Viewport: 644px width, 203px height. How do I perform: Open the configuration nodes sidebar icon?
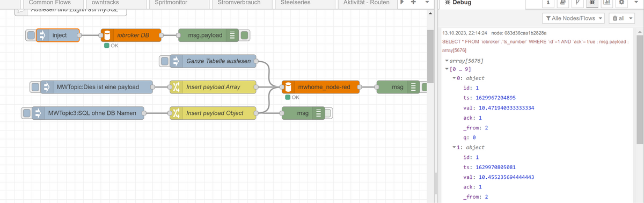(x=577, y=3)
